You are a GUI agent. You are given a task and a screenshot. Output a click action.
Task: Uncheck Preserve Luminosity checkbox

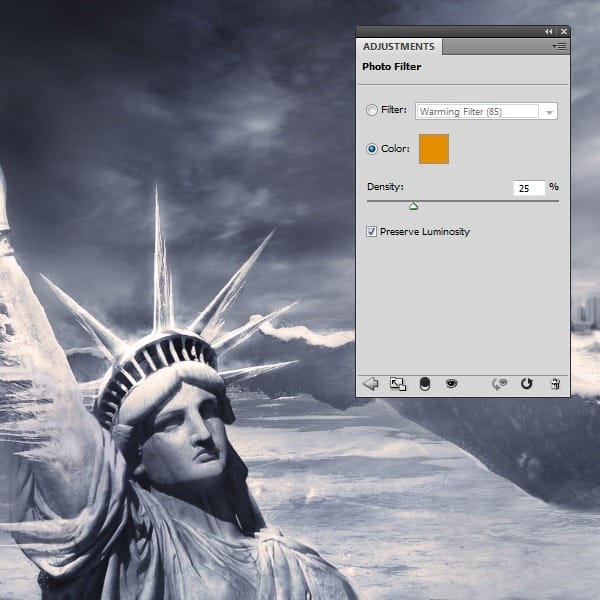pos(372,232)
